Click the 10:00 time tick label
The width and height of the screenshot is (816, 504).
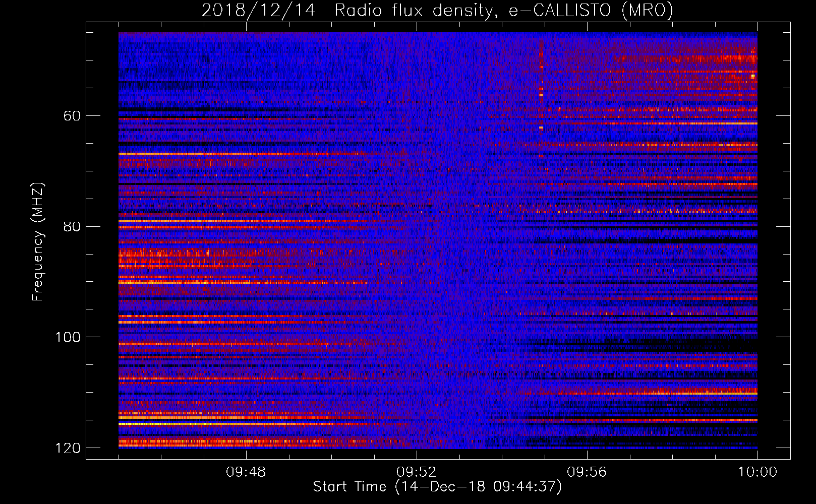point(757,472)
